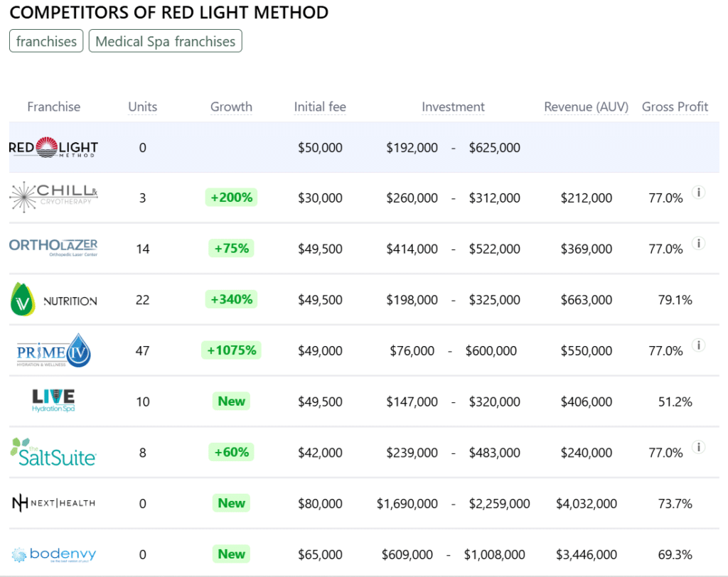Click info icon in Chill Cryotherapy row
This screenshot has width=728, height=577.
tap(699, 192)
